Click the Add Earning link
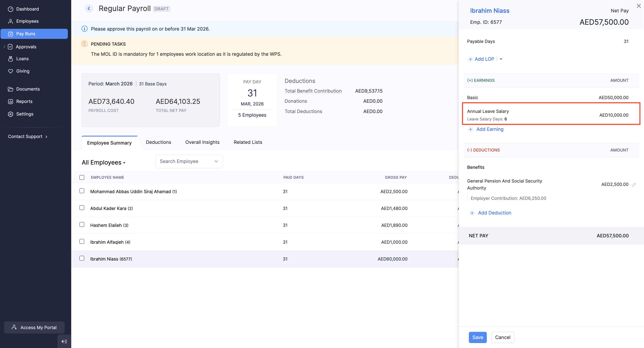The width and height of the screenshot is (644, 348). 490,129
